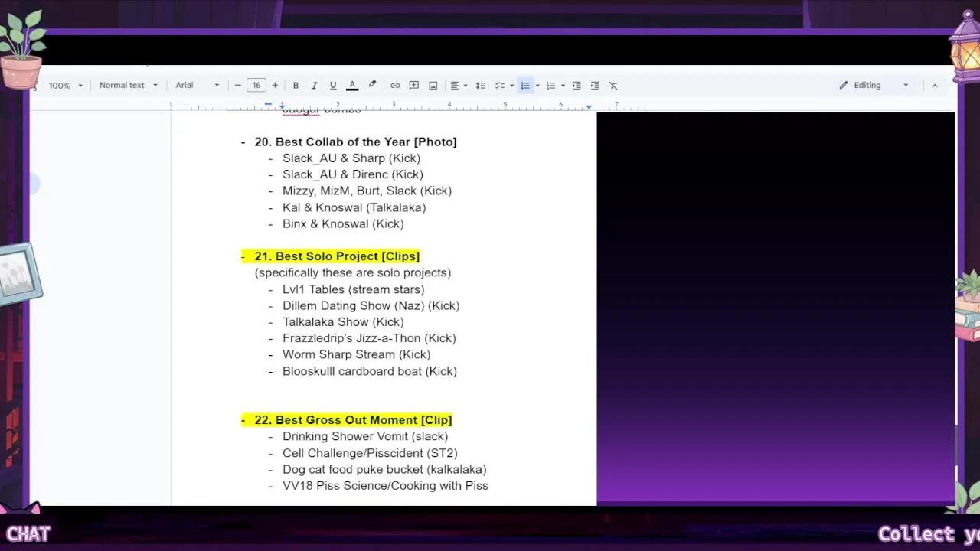
Task: Click '(specifically these are solo projects)' note
Action: 353,272
